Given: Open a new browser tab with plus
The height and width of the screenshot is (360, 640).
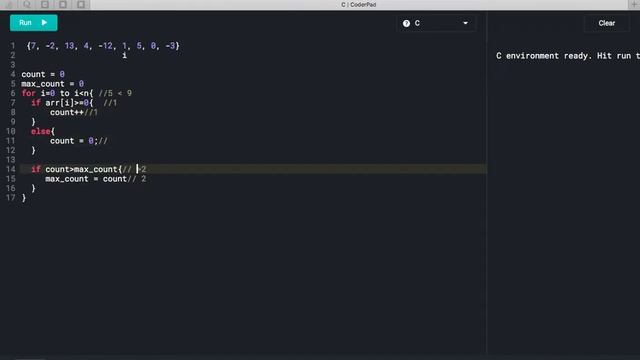Looking at the screenshot, I should [x=634, y=4].
